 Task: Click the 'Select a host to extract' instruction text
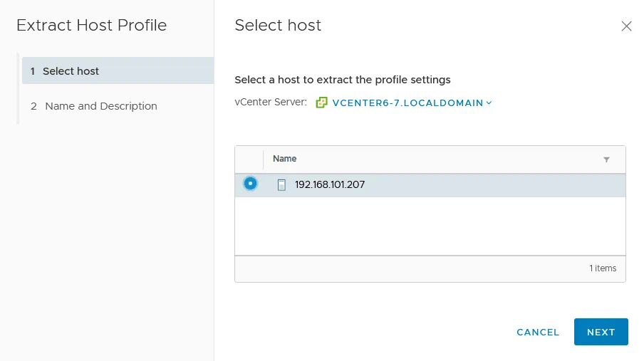[342, 80]
